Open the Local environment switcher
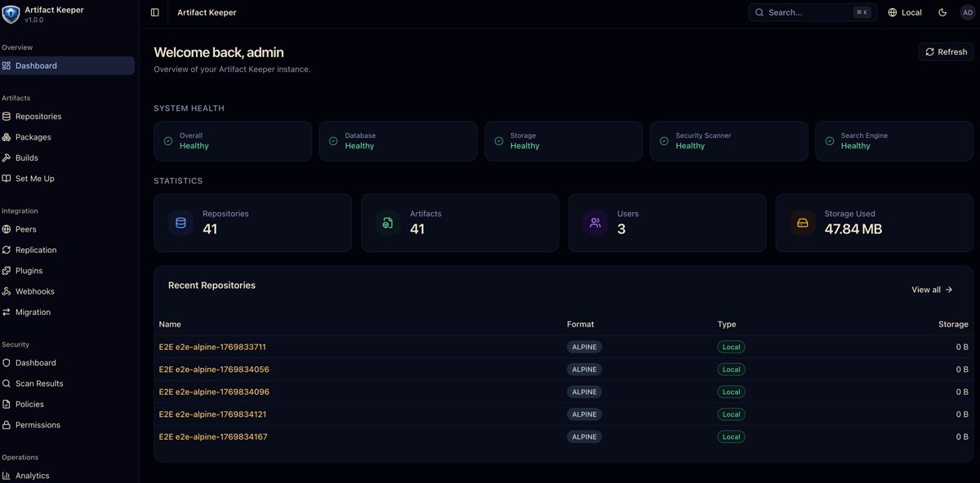 click(x=904, y=12)
